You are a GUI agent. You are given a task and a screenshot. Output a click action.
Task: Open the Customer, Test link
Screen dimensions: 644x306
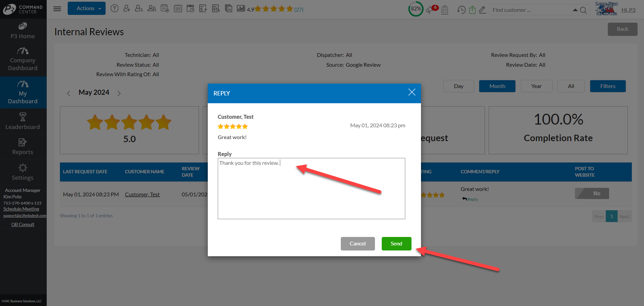point(142,195)
